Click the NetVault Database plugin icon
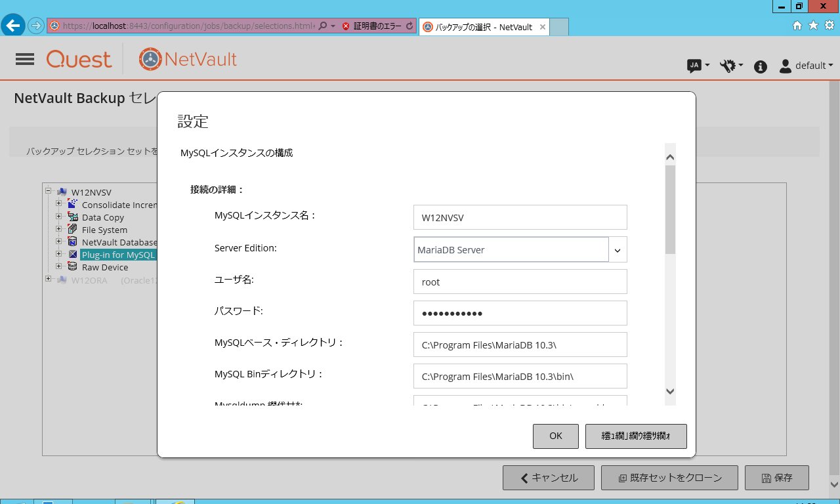The height and width of the screenshot is (504, 840). 73,242
